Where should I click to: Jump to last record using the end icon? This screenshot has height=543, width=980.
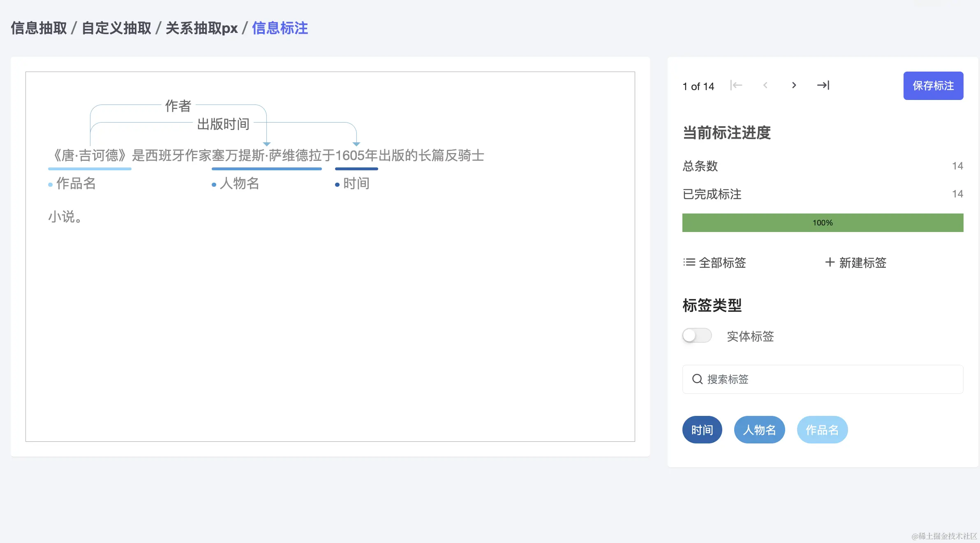click(x=823, y=86)
